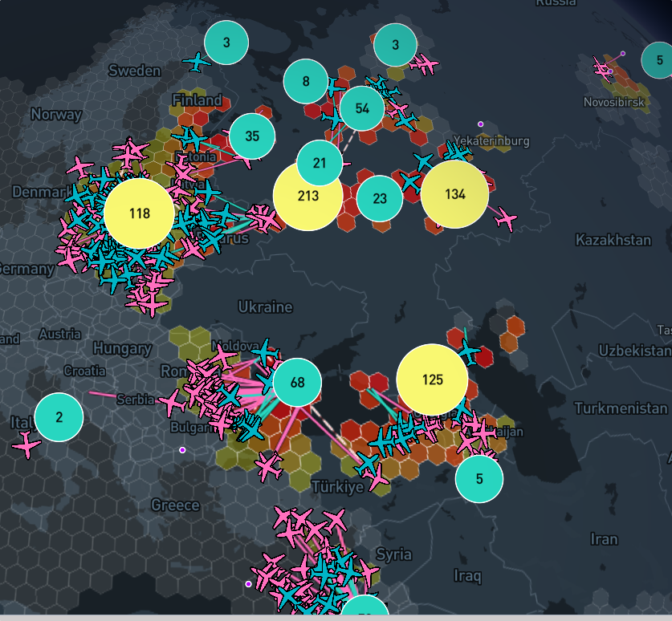Viewport: 672px width, 621px height.
Task: Click the small purple dot near Yekaterinburg
Action: tap(480, 124)
